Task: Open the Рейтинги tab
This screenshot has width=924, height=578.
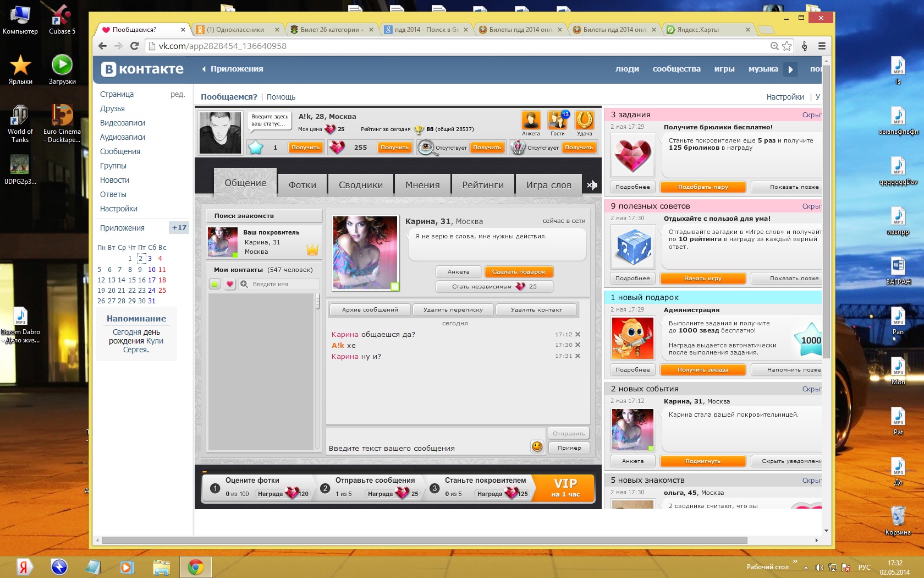Action: (483, 185)
